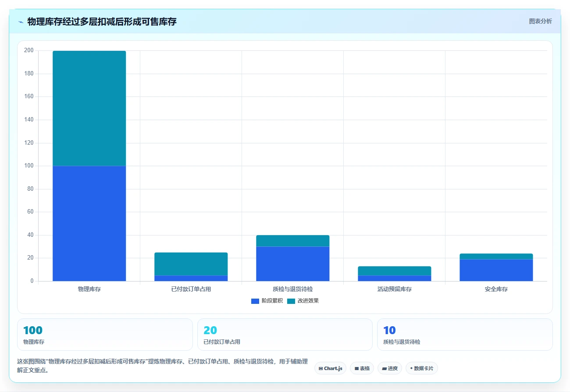570x392 pixels.
Task: Click the teal 改进效果 legend color box
Action: click(291, 301)
